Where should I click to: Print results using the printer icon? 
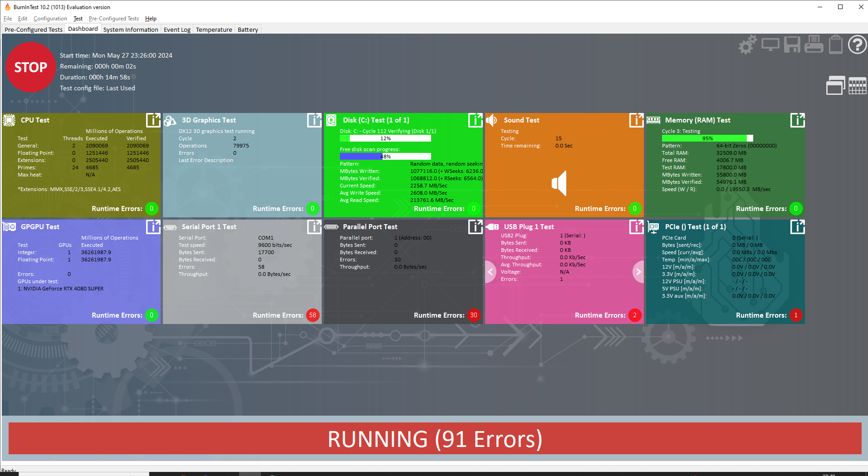(x=814, y=44)
